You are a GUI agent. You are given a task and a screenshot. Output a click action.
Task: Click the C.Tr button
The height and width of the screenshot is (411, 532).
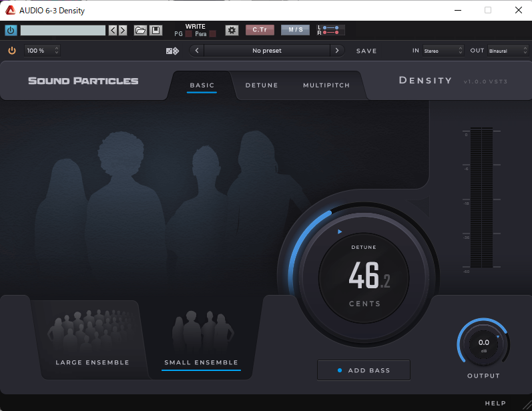coord(260,30)
